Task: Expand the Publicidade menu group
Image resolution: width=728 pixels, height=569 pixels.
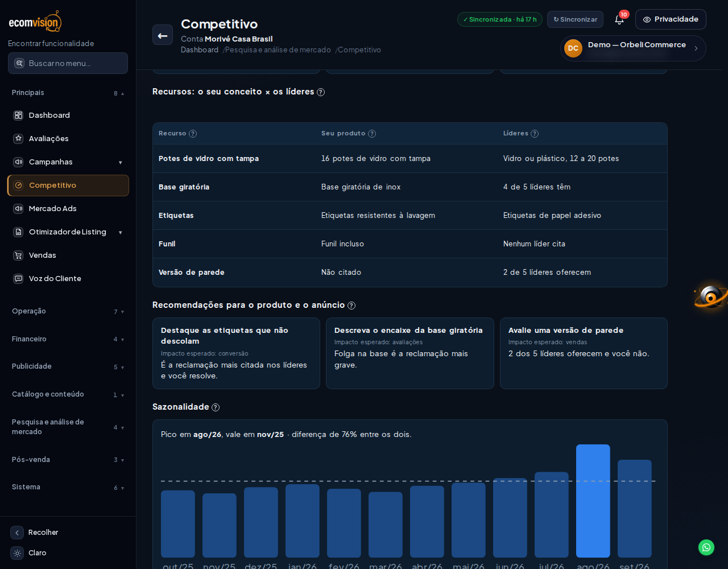Action: coord(68,366)
